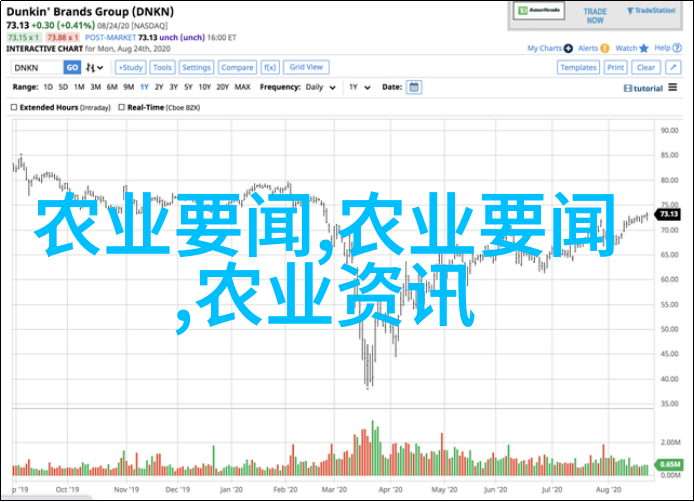Click the My Charts plus icon
Screen dimensions: 695x502
pos(568,48)
